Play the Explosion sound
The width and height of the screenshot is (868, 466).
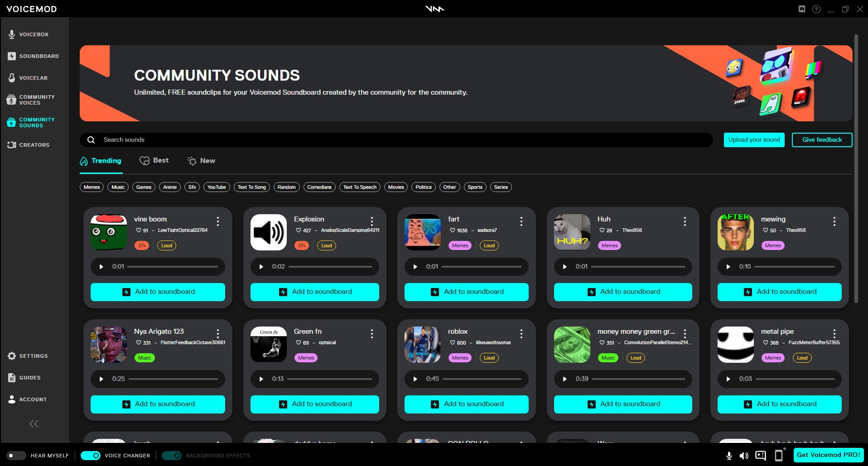tap(261, 267)
